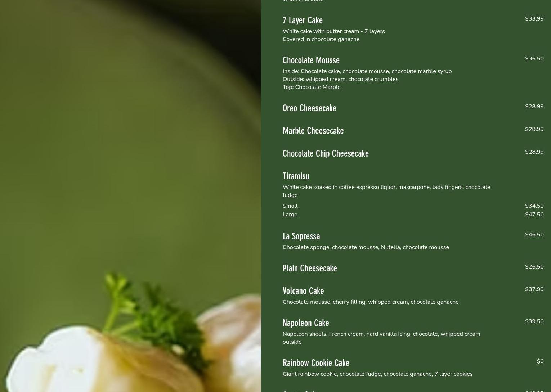Image resolution: width=551 pixels, height=392 pixels.
Task: Click the $26.50 Plain Cheesecake price
Action: coord(534,267)
